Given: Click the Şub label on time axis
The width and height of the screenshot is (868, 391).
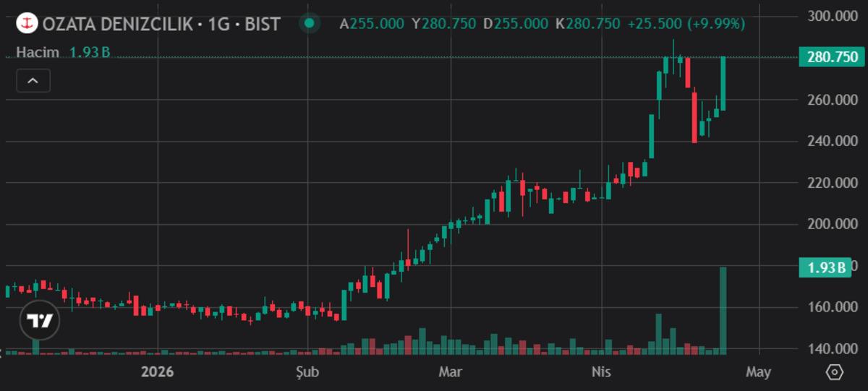Looking at the screenshot, I should point(307,372).
